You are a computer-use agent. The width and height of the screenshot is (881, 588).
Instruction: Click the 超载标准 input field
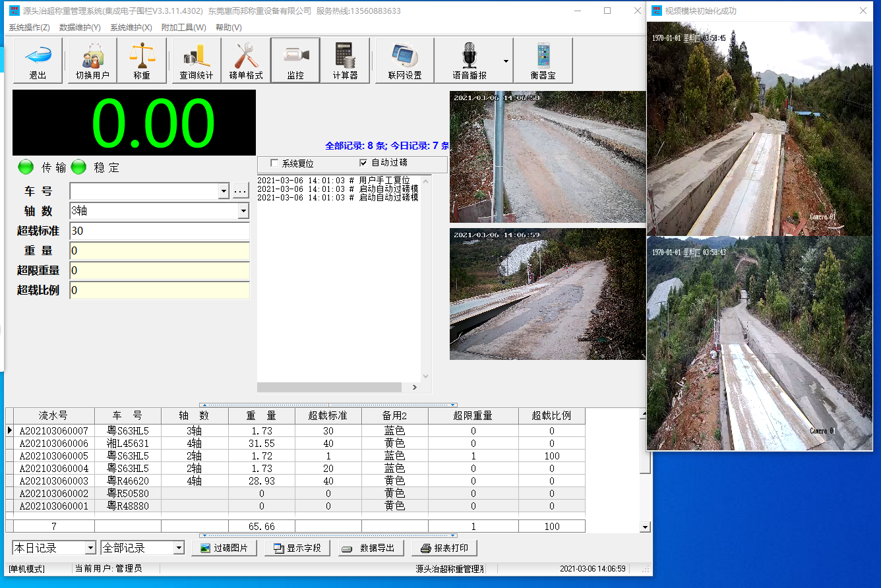(x=159, y=231)
